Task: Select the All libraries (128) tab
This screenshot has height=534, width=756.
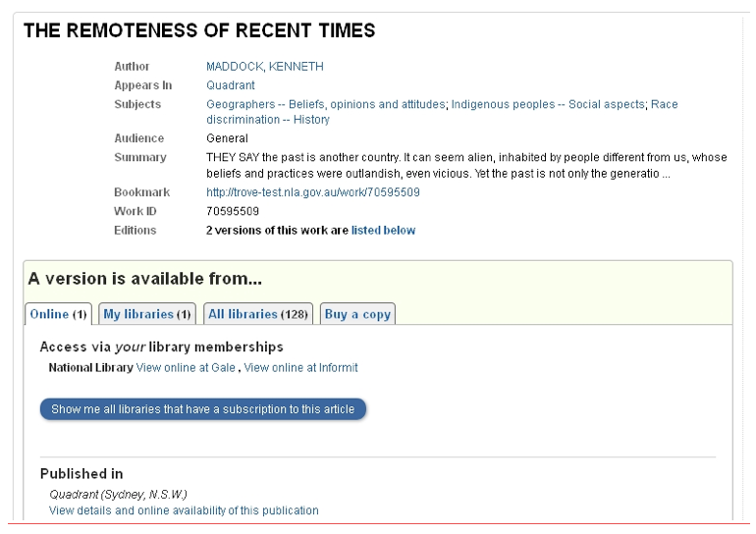Action: coord(258,314)
